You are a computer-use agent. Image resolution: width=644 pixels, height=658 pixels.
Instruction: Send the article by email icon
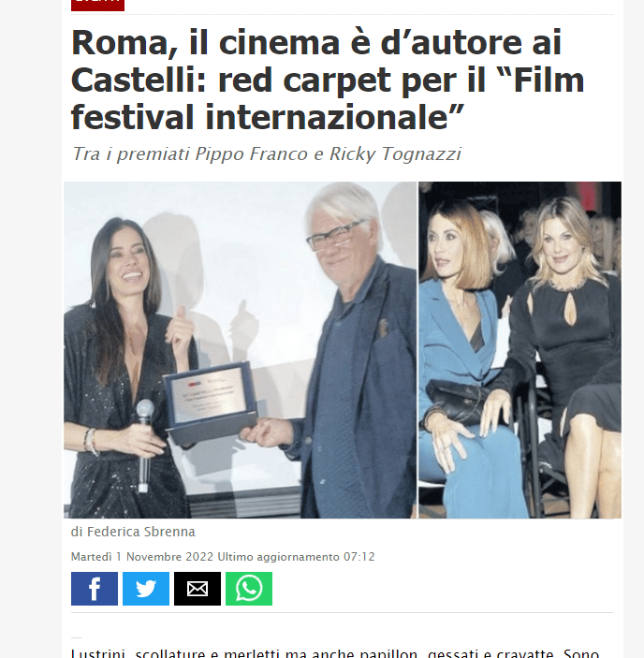198,589
